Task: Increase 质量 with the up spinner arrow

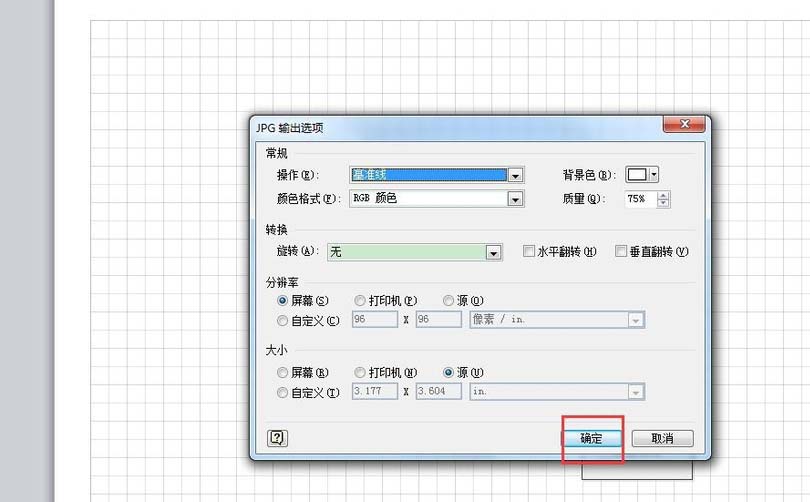Action: click(x=663, y=195)
